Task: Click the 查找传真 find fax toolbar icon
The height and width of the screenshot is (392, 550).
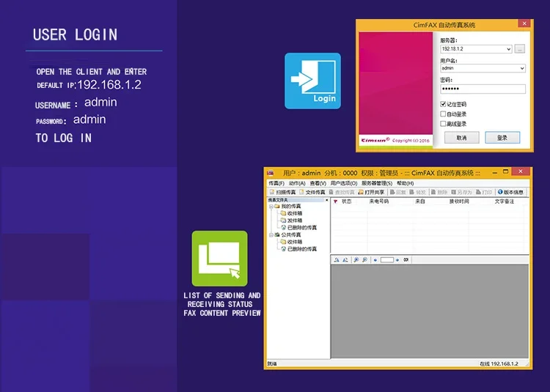Action: point(331,192)
